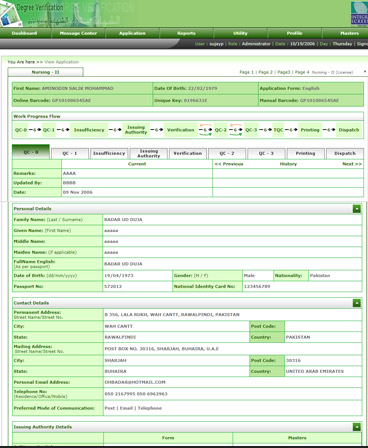368x448 pixels.
Task: Select the Email communication mode
Action: tap(126, 408)
